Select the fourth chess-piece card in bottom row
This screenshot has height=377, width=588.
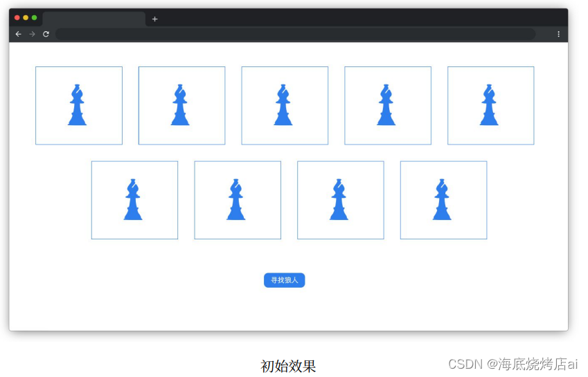pos(444,200)
